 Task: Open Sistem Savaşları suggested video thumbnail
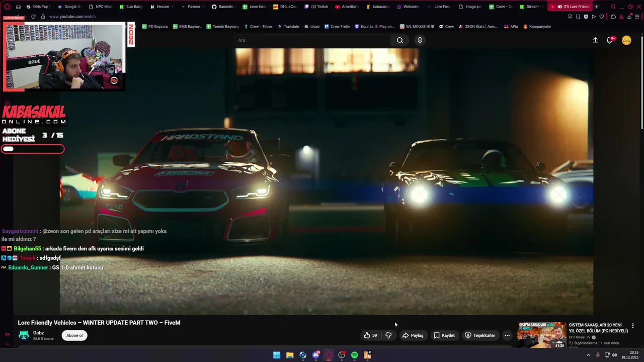pos(542,335)
